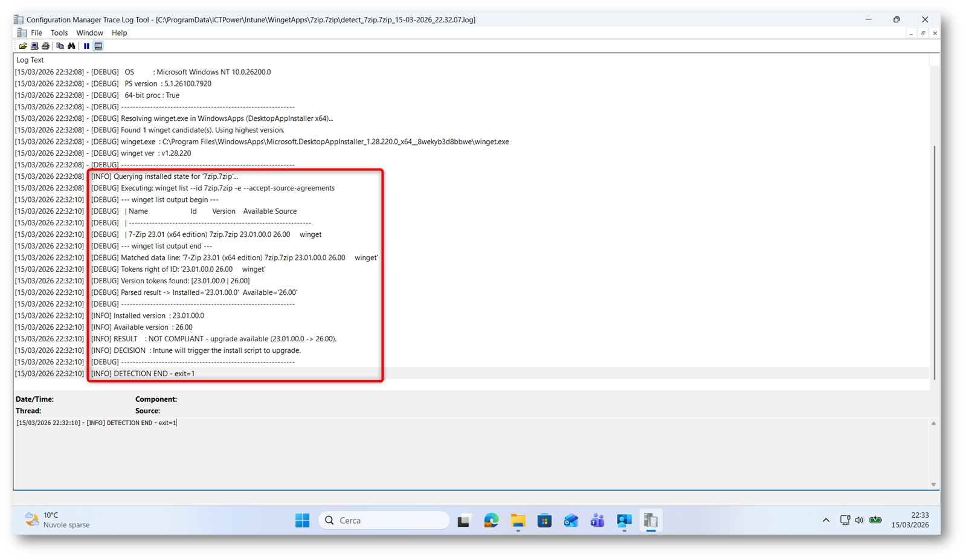This screenshot has width=966, height=560.
Task: Open the Tools menu
Action: coord(59,33)
